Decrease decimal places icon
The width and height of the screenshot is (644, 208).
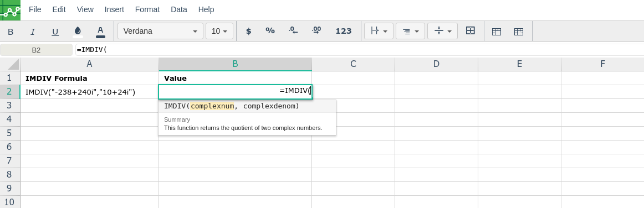pos(293,31)
